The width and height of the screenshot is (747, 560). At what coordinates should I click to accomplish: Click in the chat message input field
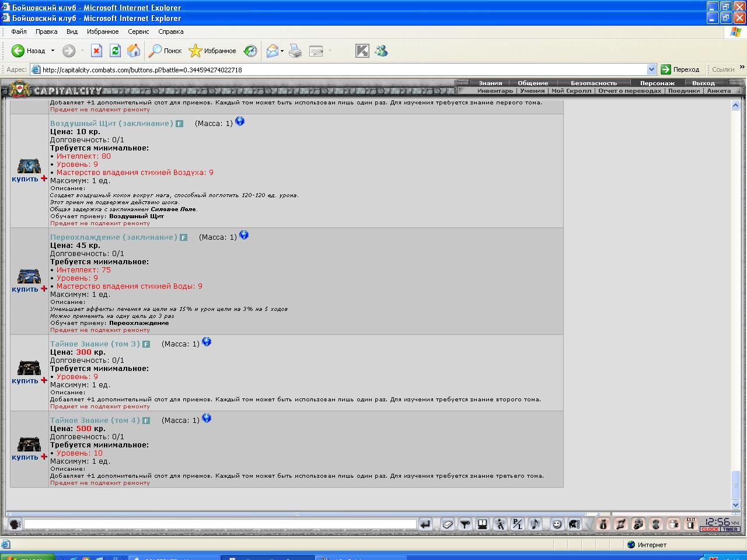point(220,524)
